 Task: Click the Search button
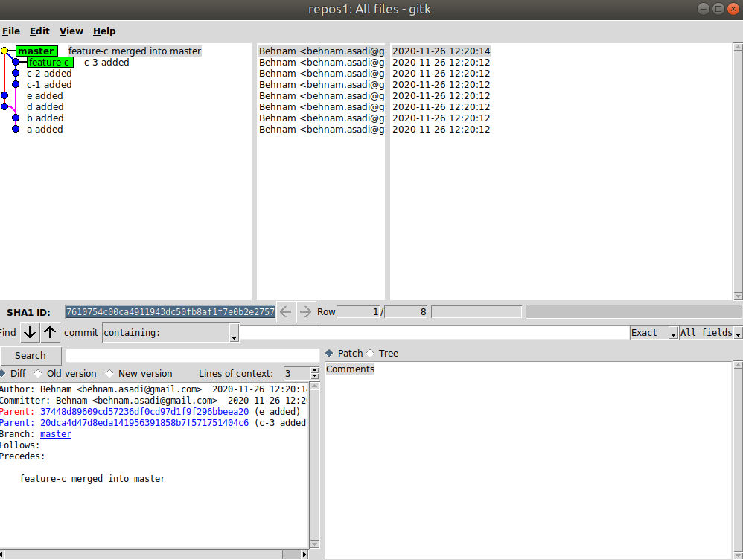pos(31,356)
